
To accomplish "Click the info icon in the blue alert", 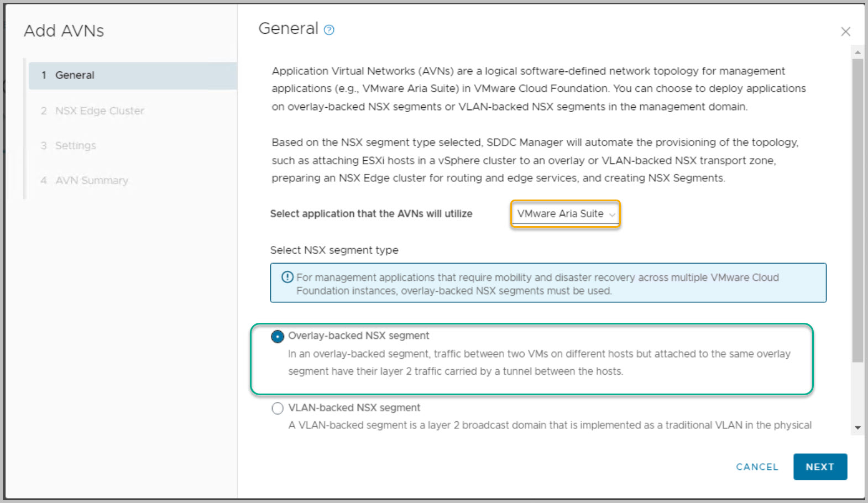I will [287, 277].
